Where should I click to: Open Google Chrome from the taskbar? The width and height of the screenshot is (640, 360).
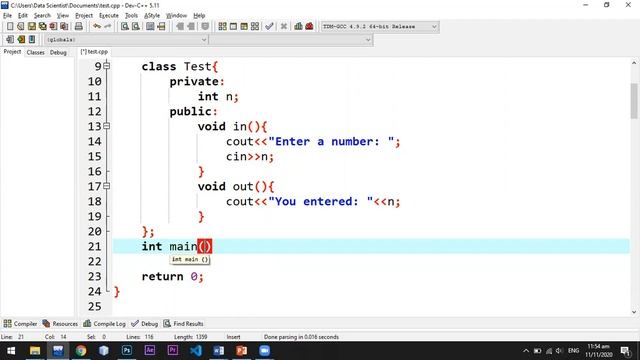pos(81,351)
